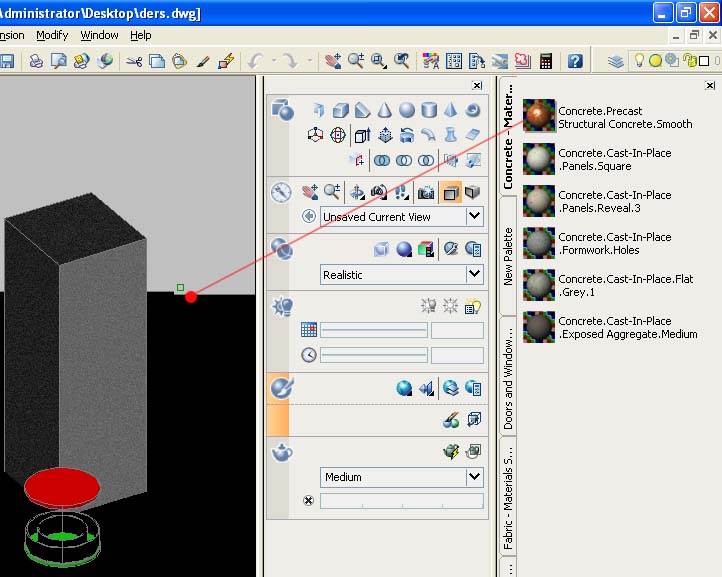The height and width of the screenshot is (577, 722).
Task: Open the Modify menu
Action: click(52, 35)
